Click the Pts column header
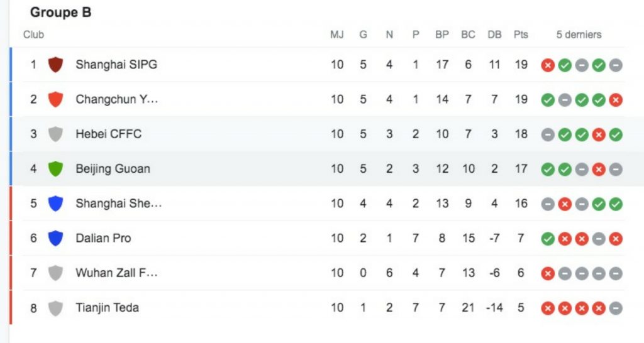The width and height of the screenshot is (644, 343). [521, 35]
